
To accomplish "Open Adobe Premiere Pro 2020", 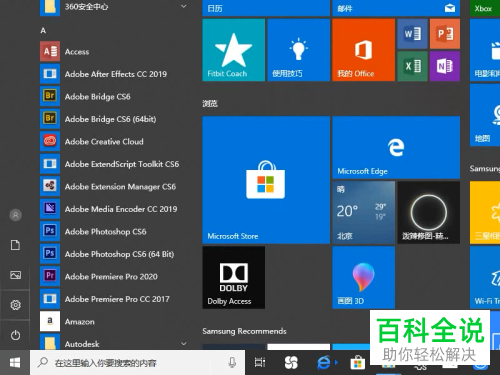I will click(115, 276).
